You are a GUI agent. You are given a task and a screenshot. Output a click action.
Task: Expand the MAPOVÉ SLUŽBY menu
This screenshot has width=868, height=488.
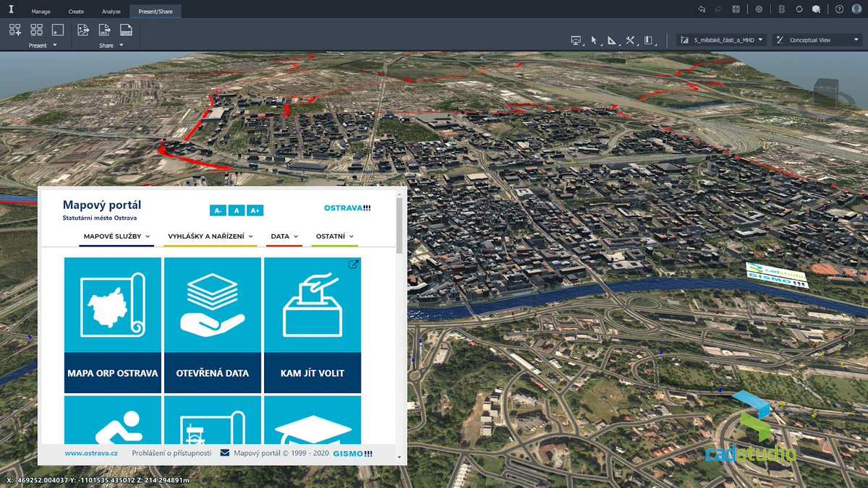pyautogui.click(x=116, y=236)
